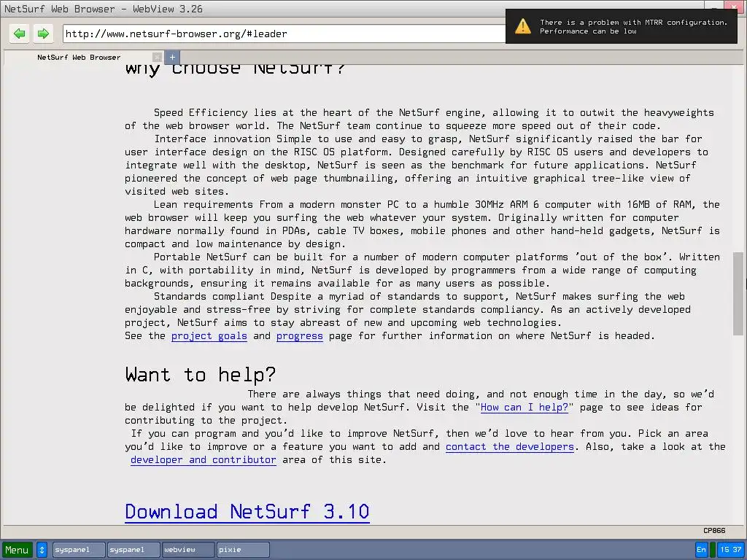Switch to webview taskbar item
This screenshot has height=560, width=747.
[x=188, y=550]
